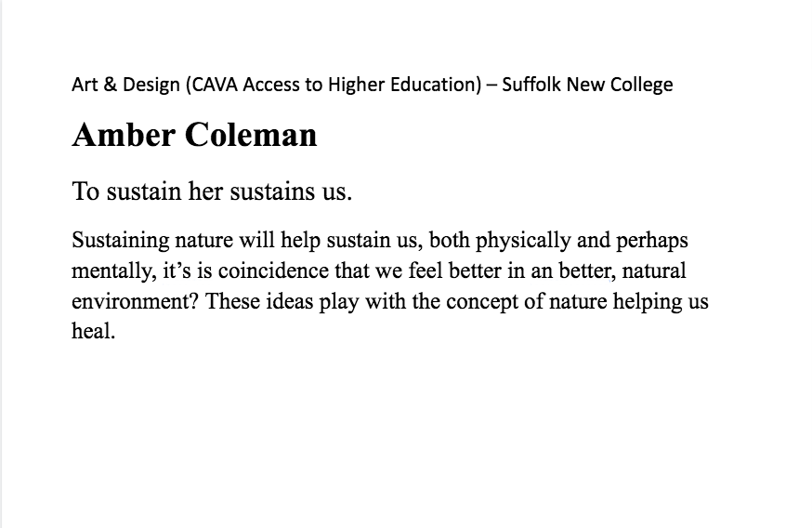Click the final word 'heal.'
Viewport: 812px width, 528px height.
click(x=93, y=331)
